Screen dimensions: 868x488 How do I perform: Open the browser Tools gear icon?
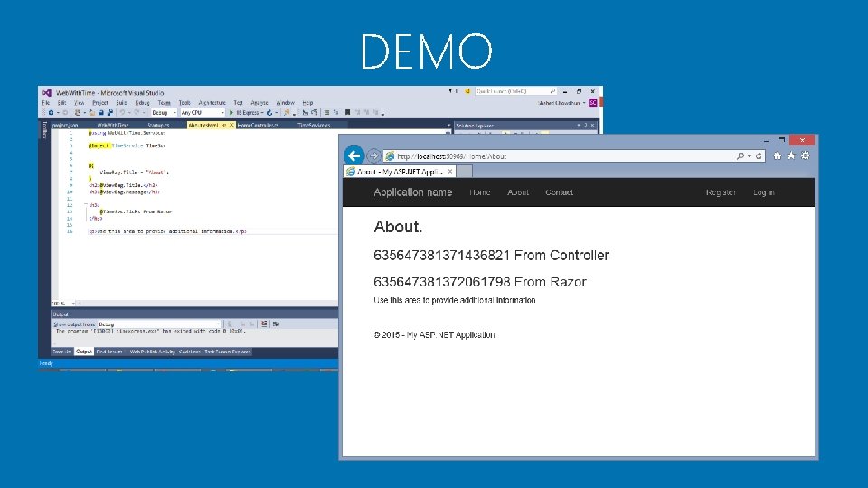[x=806, y=156]
